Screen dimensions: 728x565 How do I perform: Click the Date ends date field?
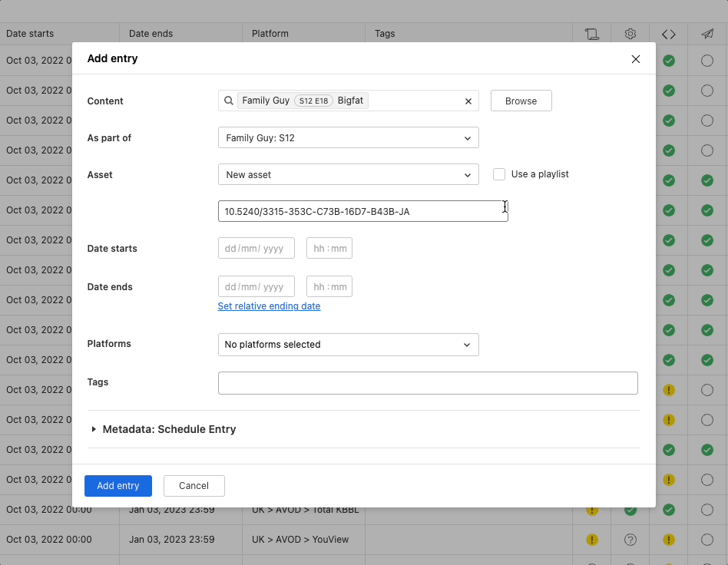tap(256, 286)
